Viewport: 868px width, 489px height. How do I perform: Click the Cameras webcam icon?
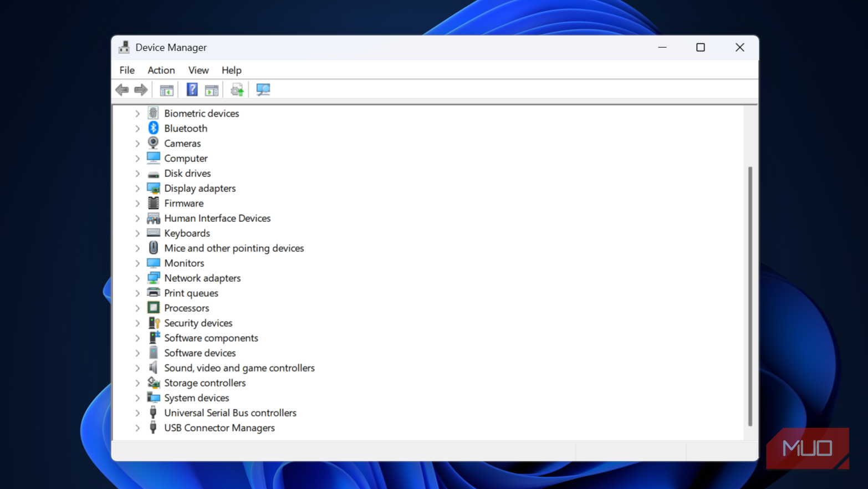click(x=154, y=143)
